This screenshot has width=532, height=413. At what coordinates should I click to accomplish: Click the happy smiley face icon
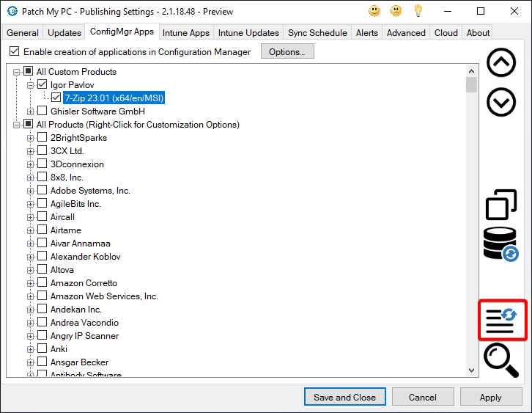tap(374, 11)
